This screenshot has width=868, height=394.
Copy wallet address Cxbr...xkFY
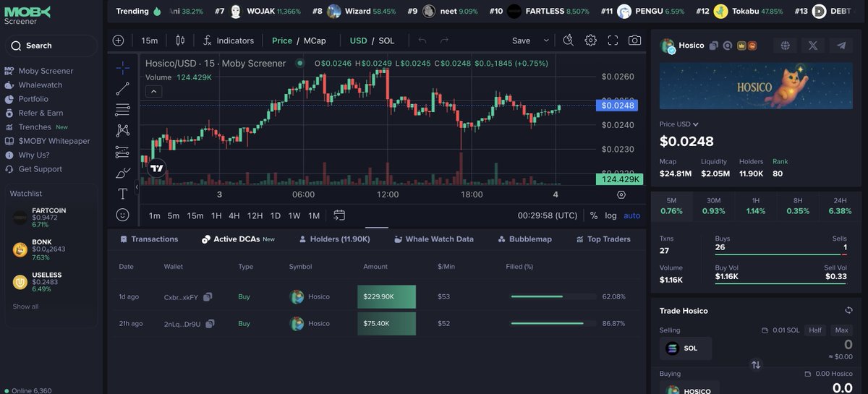(x=208, y=296)
